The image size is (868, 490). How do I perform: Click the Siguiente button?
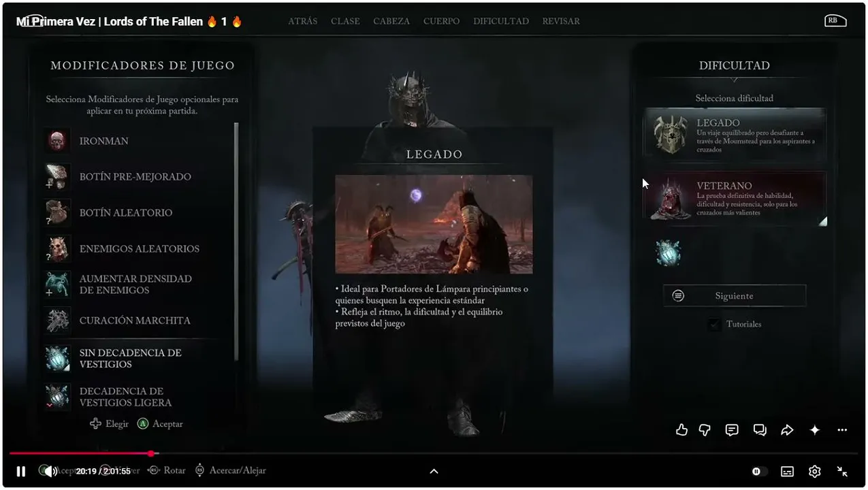735,296
